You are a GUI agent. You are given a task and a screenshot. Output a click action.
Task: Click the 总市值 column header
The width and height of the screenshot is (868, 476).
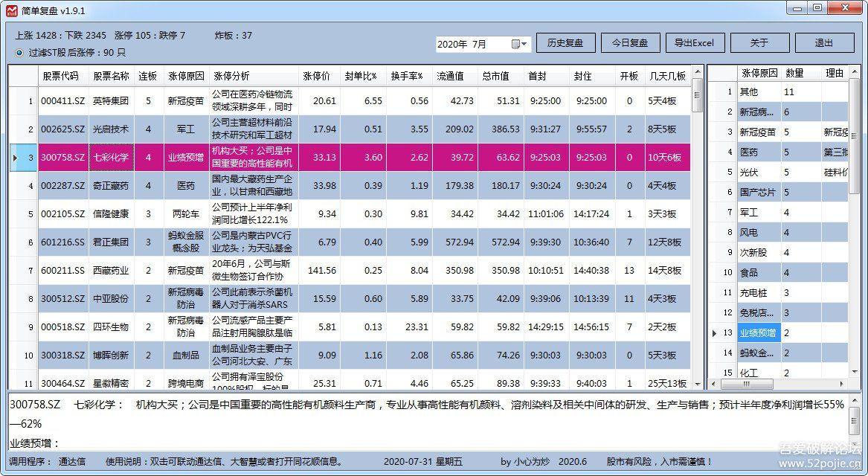[501, 77]
